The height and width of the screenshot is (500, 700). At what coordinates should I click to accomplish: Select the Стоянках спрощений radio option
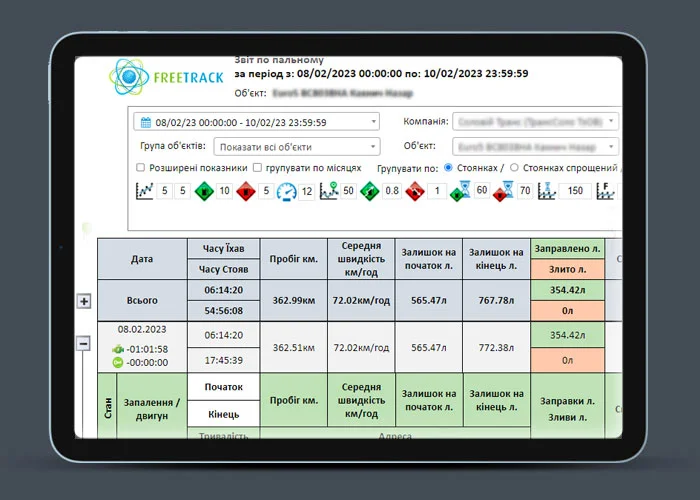tap(515, 168)
